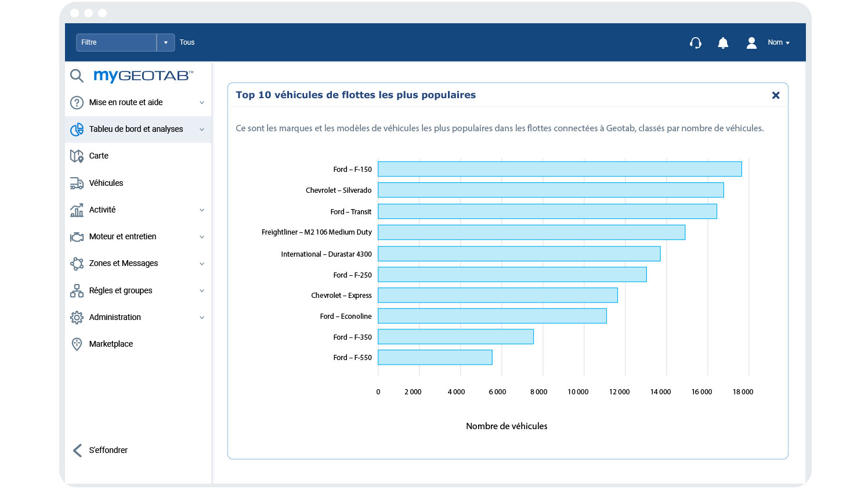Click the Carte map icon
Image resolution: width=868 pixels, height=489 pixels.
pyautogui.click(x=77, y=156)
